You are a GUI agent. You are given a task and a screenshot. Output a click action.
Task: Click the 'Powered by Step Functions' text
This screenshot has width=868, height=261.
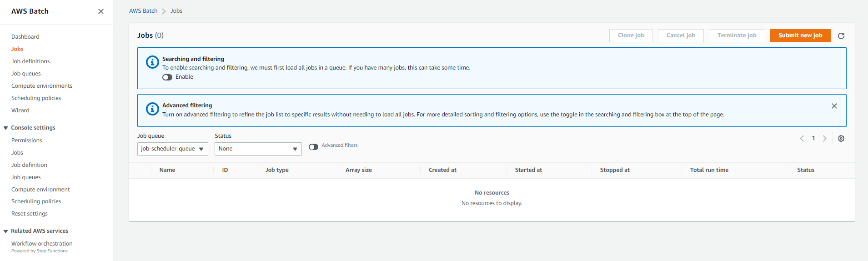pyautogui.click(x=40, y=251)
